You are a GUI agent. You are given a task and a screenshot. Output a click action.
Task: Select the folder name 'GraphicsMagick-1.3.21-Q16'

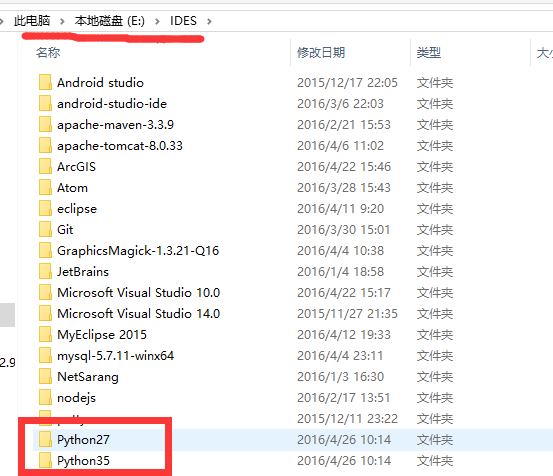point(138,251)
